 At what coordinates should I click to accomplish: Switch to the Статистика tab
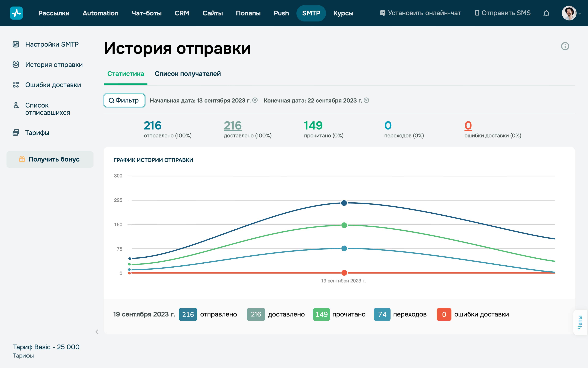click(x=126, y=73)
